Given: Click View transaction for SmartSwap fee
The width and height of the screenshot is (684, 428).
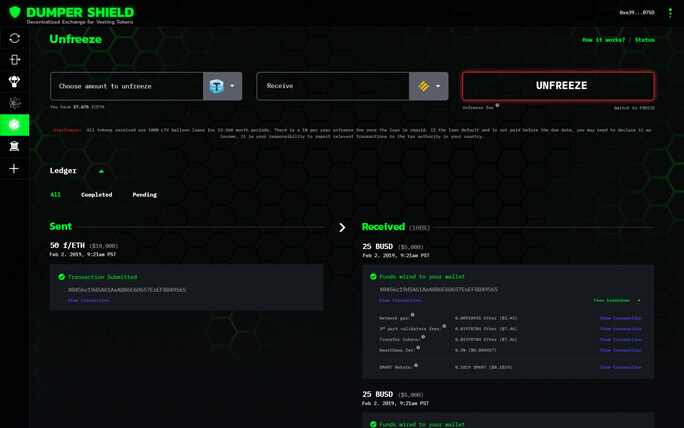Looking at the screenshot, I should point(621,350).
